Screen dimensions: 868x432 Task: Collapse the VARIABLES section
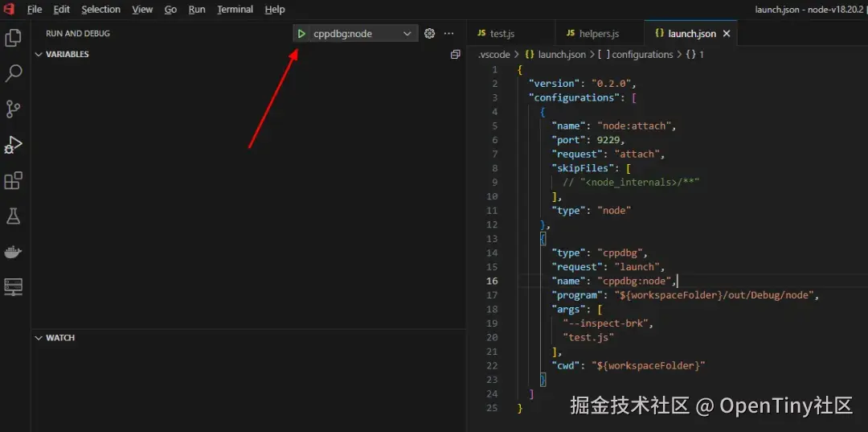point(61,54)
